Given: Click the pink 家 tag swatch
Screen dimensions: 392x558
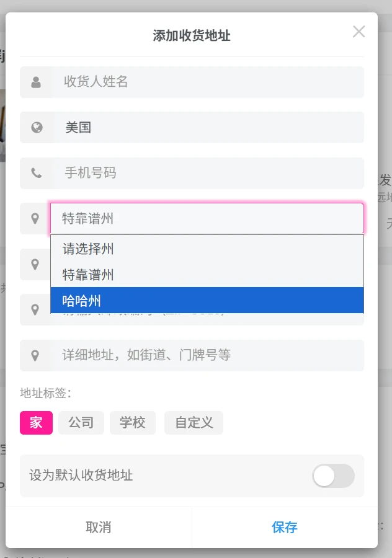Looking at the screenshot, I should (x=36, y=423).
